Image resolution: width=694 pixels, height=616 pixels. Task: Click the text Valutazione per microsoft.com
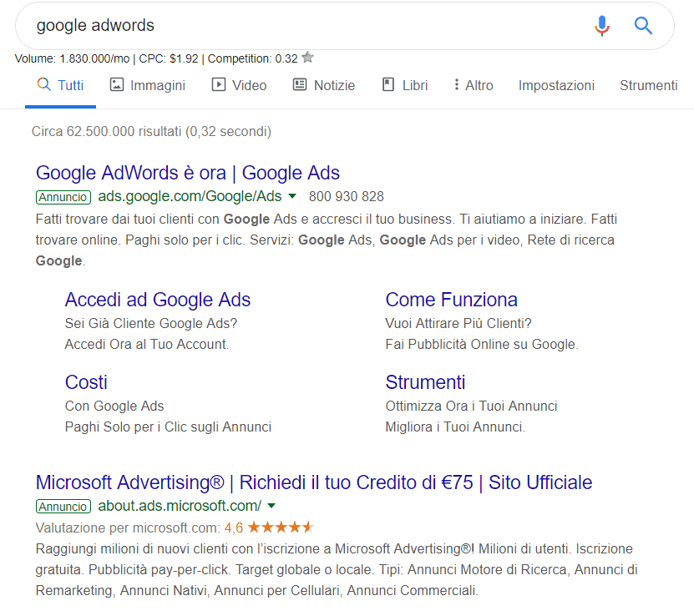(x=128, y=528)
